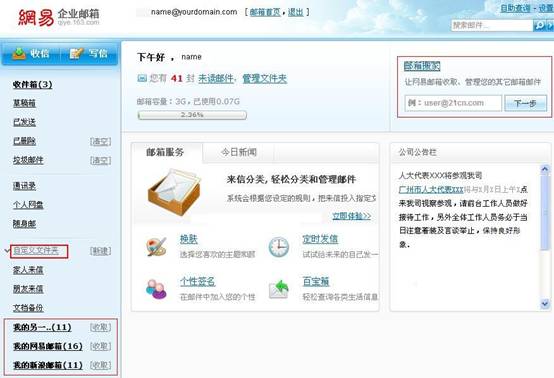Open the 家人来信 folder
Image resolution: width=554 pixels, height=378 pixels.
(28, 270)
